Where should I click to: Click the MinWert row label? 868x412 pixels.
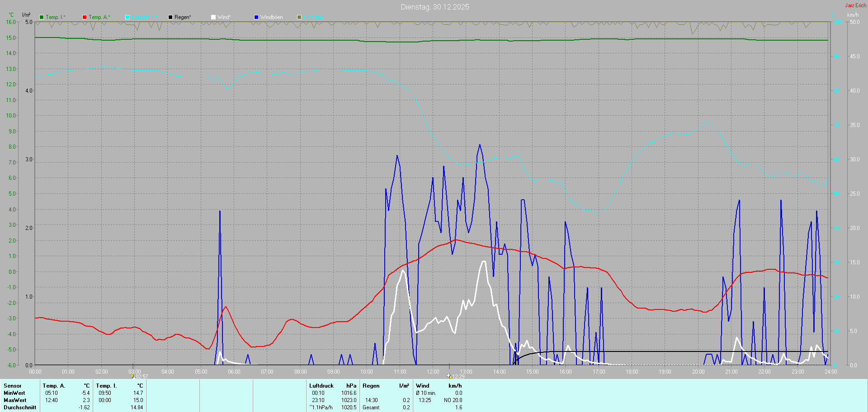pyautogui.click(x=14, y=393)
